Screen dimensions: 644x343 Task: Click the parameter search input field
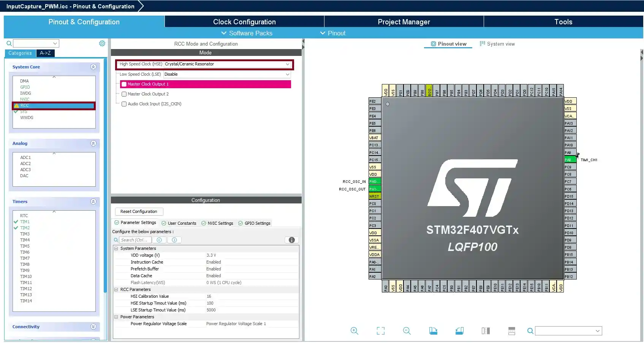coord(135,240)
